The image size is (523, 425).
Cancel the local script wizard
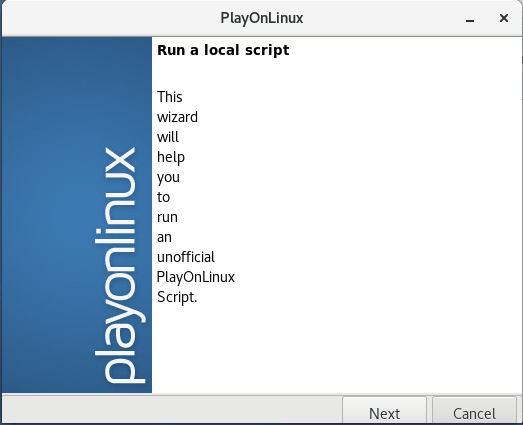click(x=474, y=411)
